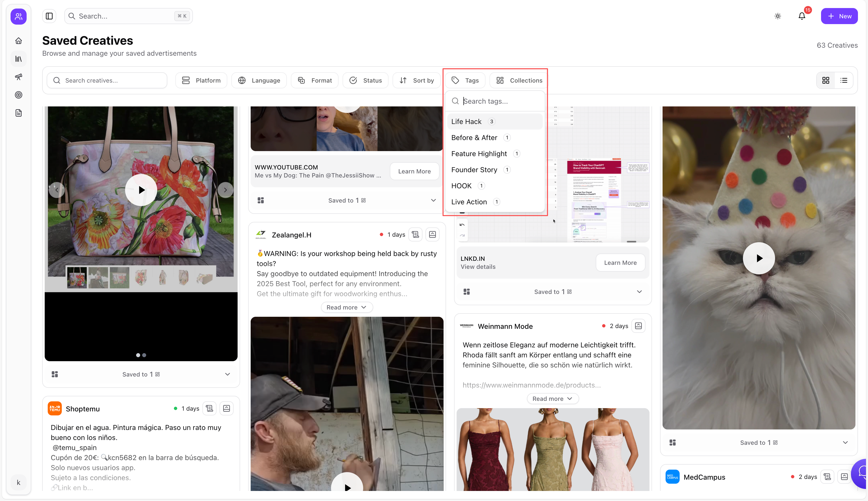868x501 pixels.
Task: Toggle the sidebar panel icon
Action: click(x=49, y=16)
